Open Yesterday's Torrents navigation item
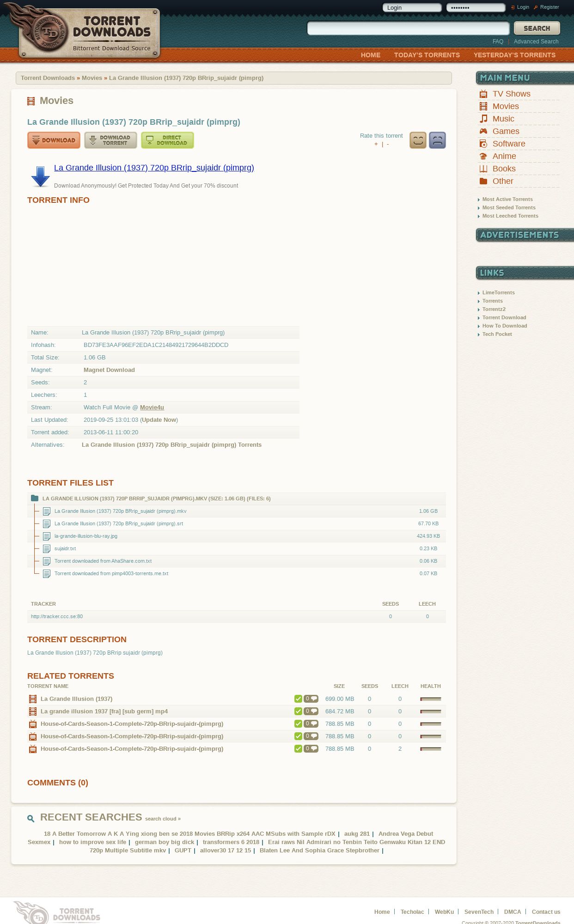This screenshot has width=574, height=924. click(x=514, y=55)
